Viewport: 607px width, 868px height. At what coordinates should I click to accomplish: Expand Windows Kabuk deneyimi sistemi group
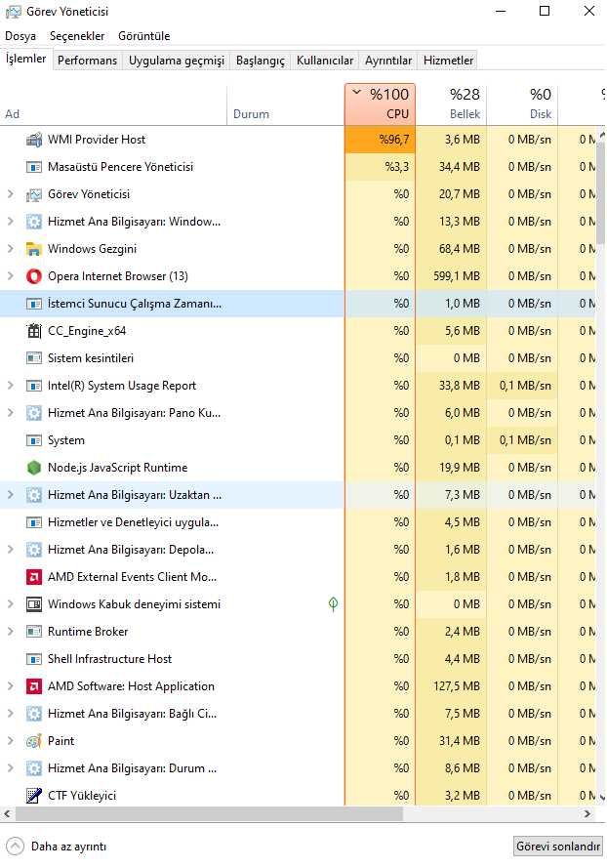(x=10, y=604)
